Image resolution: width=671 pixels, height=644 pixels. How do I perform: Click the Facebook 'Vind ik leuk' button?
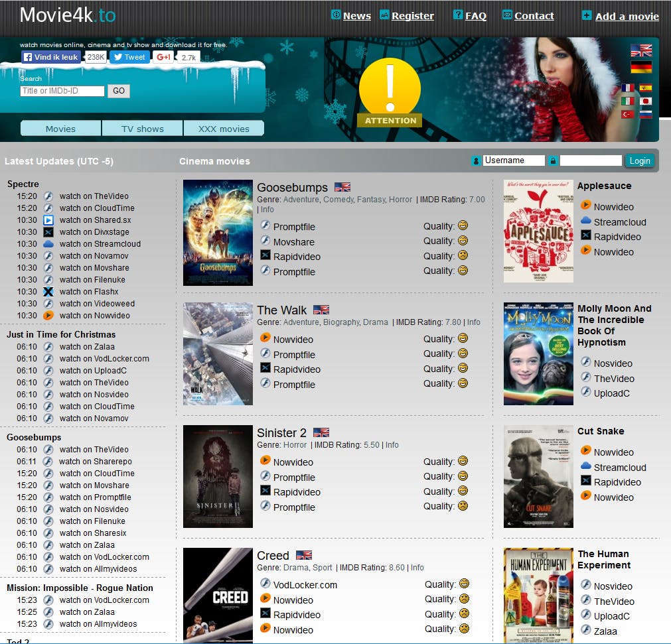(51, 57)
